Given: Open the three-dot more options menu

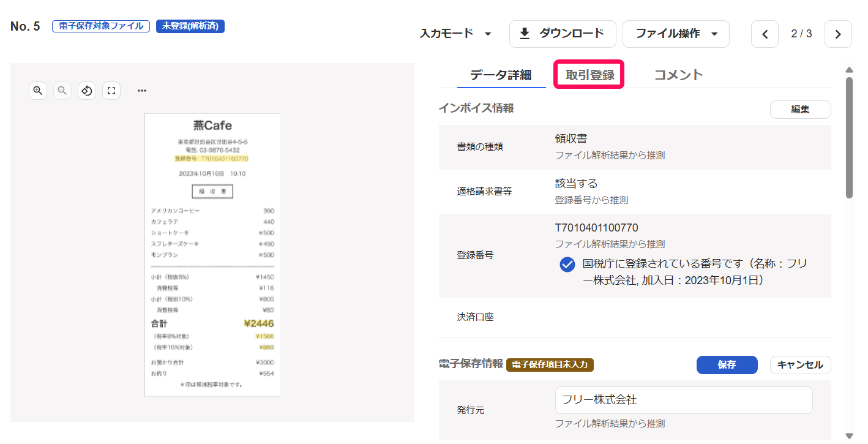Looking at the screenshot, I should click(x=142, y=91).
